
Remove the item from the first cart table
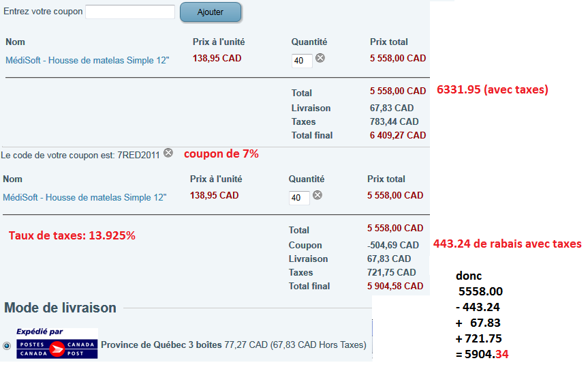(320, 59)
